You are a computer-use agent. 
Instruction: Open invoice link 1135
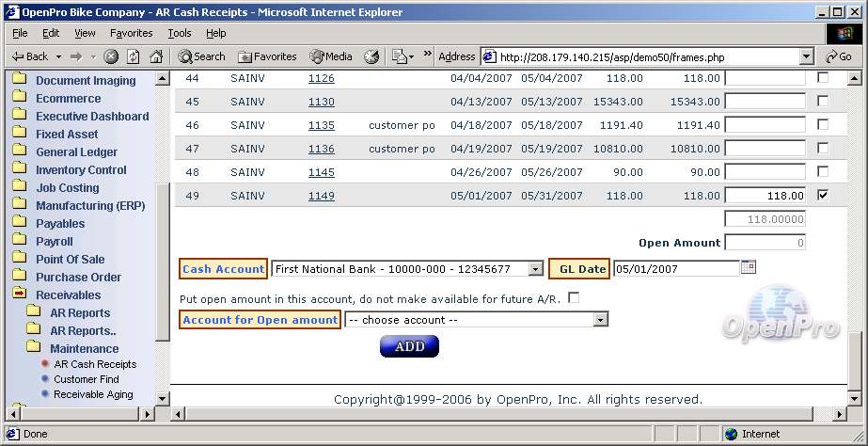(x=321, y=125)
